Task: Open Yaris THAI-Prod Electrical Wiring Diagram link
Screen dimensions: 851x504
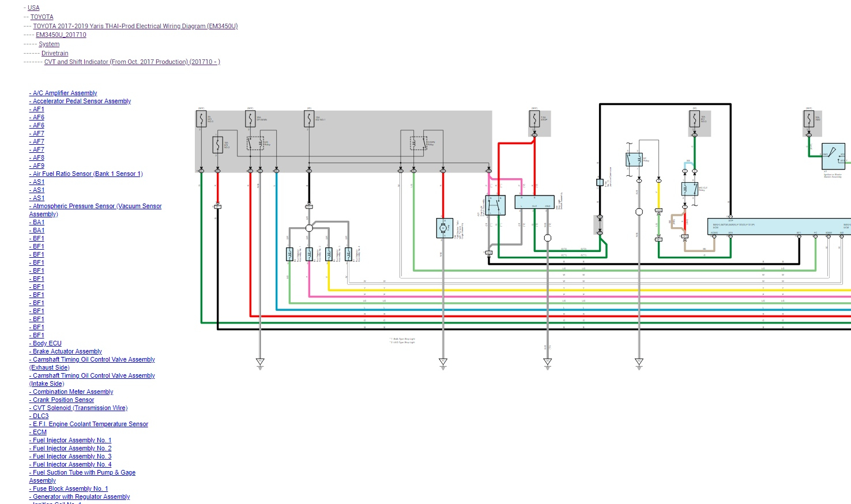Action: tap(135, 26)
